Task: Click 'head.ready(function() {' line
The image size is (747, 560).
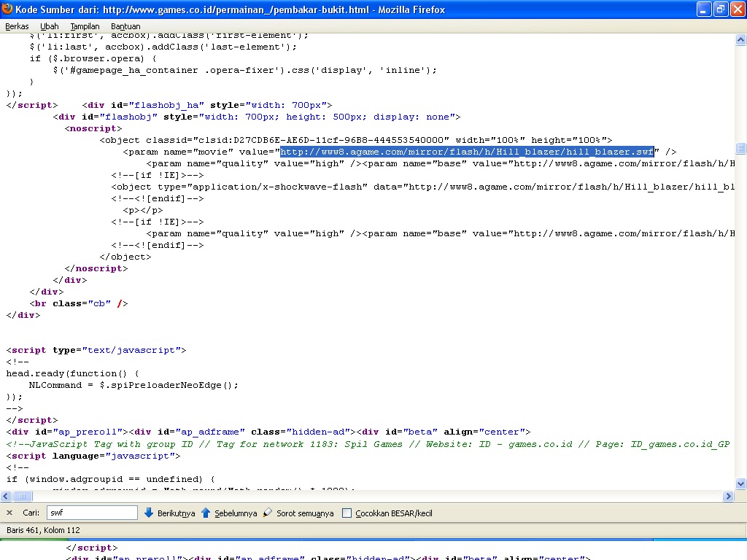Action: [x=72, y=373]
